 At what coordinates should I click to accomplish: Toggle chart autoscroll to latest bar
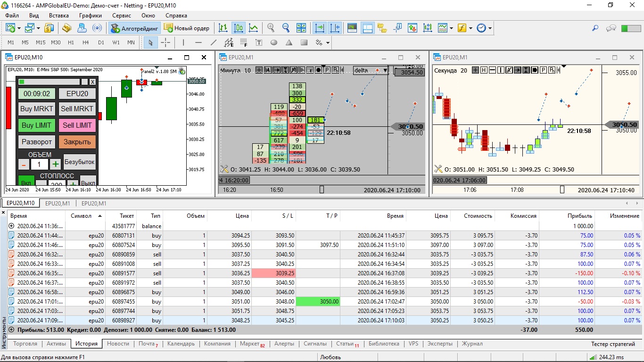click(x=320, y=28)
